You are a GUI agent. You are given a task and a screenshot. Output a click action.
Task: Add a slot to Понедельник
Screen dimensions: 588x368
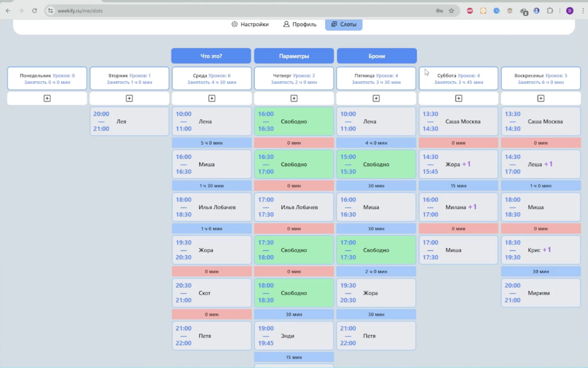(47, 98)
